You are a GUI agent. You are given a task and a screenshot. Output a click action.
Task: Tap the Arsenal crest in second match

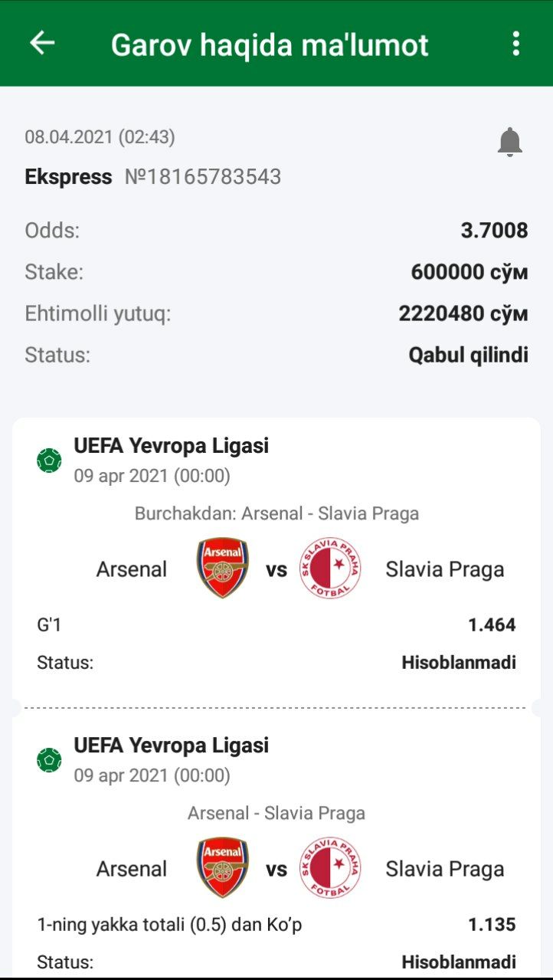223,867
